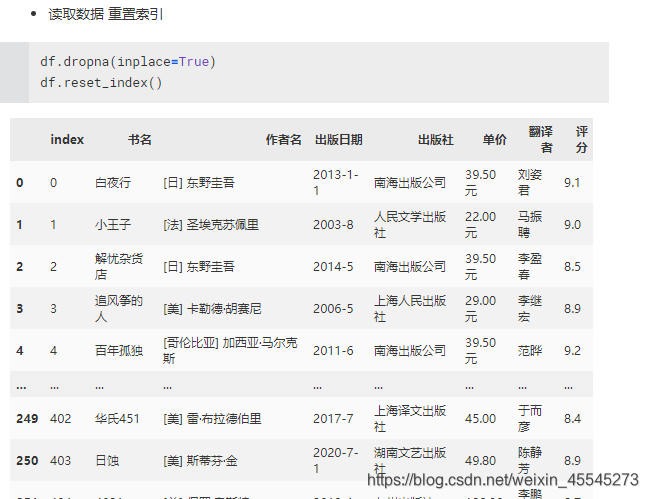
Task: Click rating cell '9.0'
Action: (x=572, y=225)
